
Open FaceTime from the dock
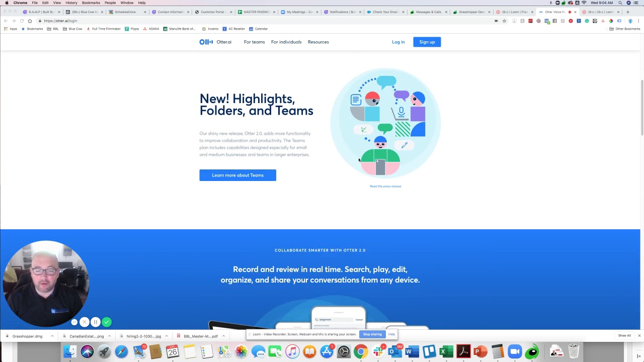coord(275,351)
